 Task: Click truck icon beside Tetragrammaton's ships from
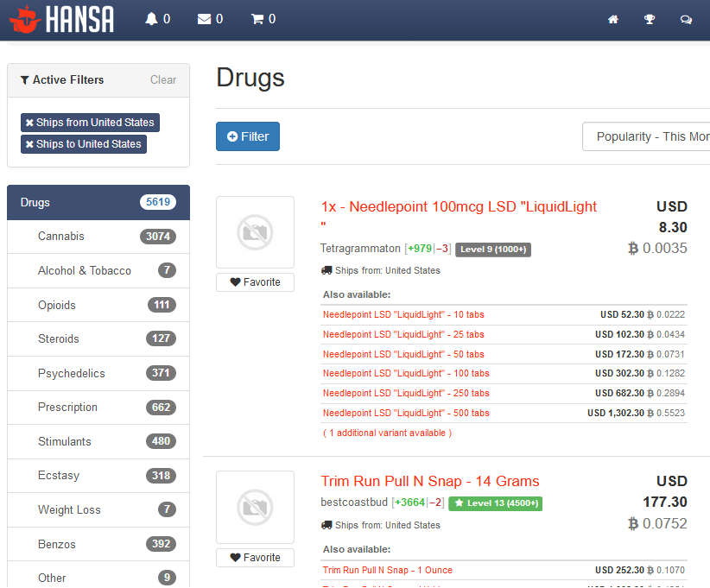click(x=326, y=271)
